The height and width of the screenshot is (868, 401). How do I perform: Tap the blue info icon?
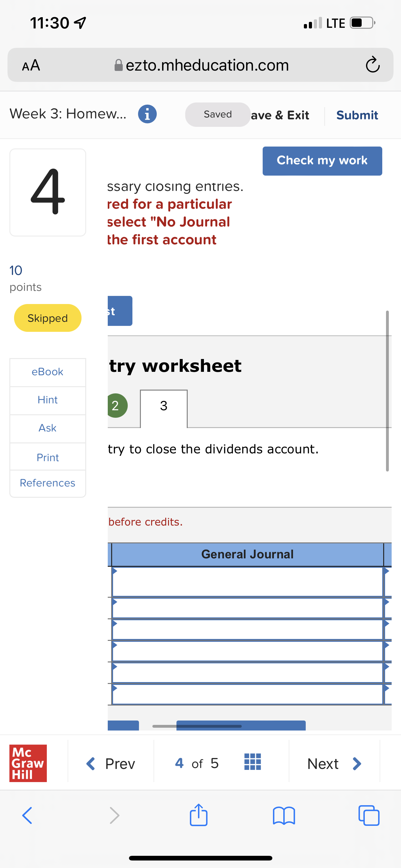pyautogui.click(x=147, y=114)
